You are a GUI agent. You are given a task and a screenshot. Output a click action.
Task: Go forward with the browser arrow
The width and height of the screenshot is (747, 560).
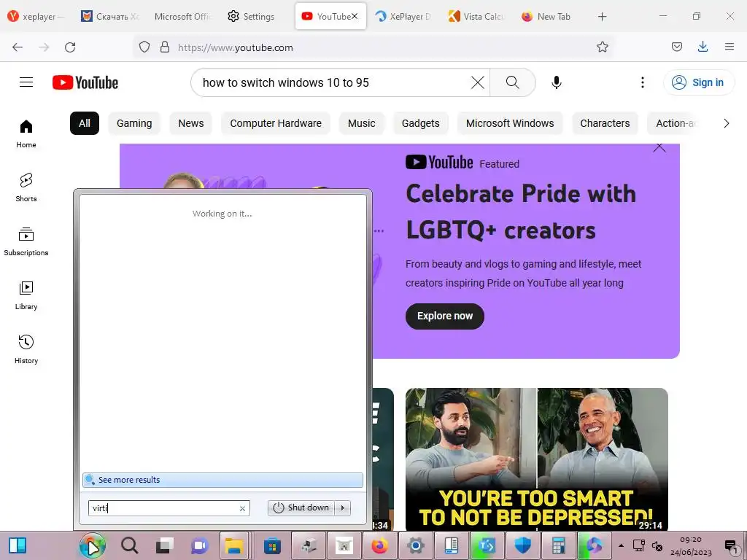click(x=44, y=47)
